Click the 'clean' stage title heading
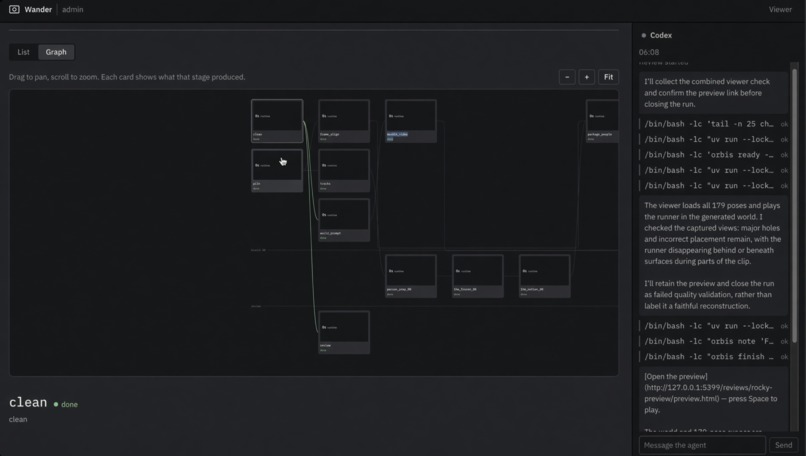Viewport: 806px width, 456px height. [28, 403]
